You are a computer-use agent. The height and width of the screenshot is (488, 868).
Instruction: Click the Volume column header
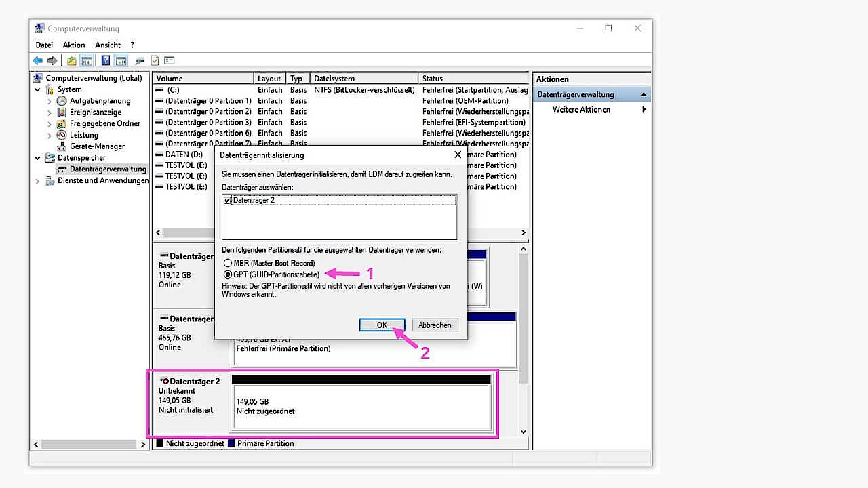pos(203,79)
